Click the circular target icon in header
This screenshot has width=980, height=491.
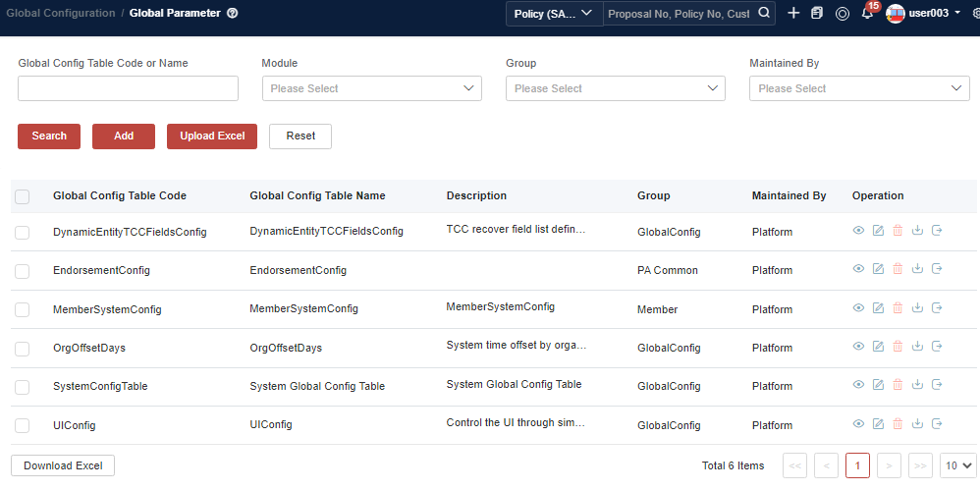pos(843,13)
